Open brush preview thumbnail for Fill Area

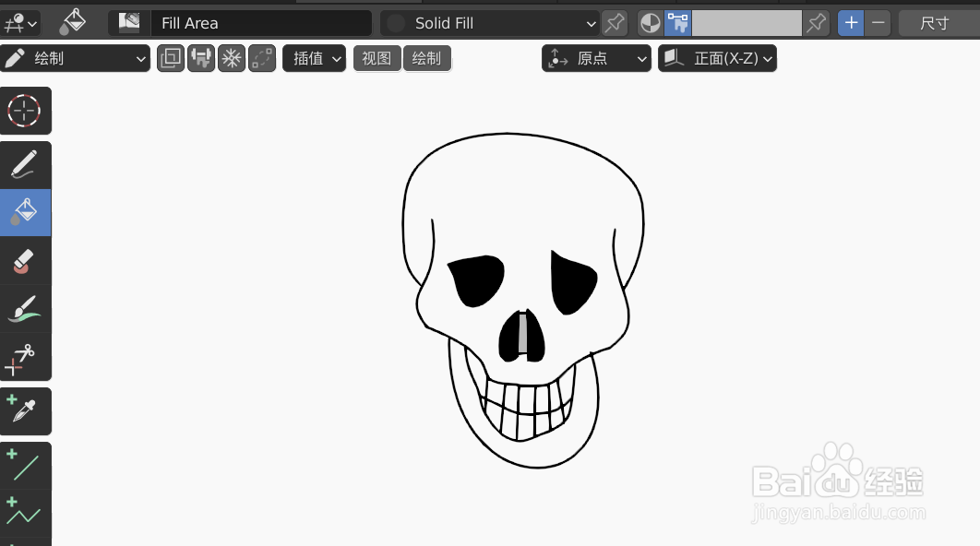[129, 23]
